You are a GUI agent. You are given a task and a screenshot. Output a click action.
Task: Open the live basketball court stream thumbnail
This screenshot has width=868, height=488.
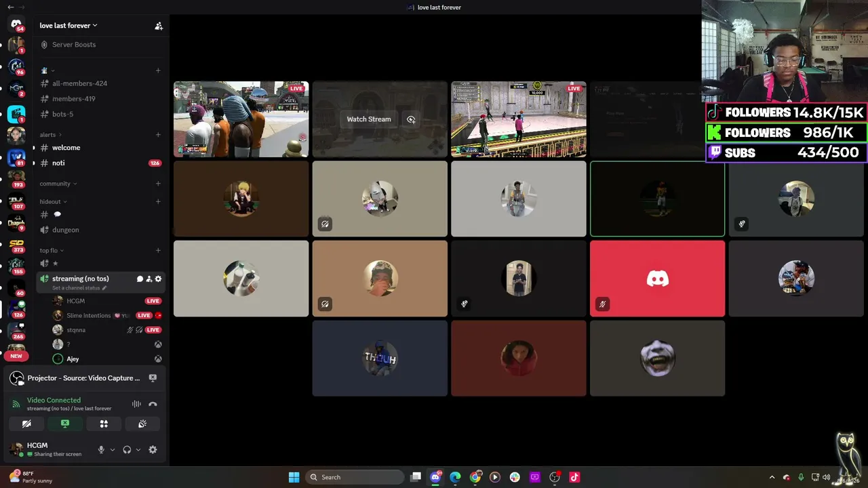[x=519, y=119]
